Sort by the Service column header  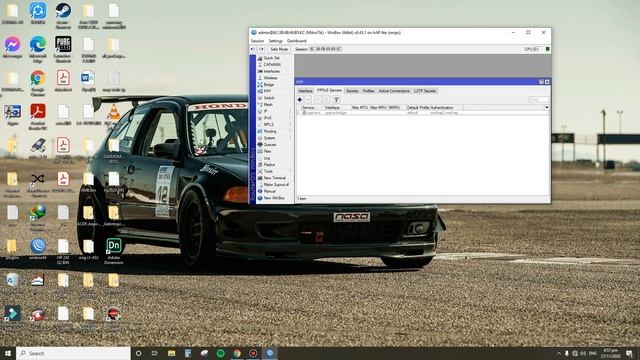pos(311,107)
